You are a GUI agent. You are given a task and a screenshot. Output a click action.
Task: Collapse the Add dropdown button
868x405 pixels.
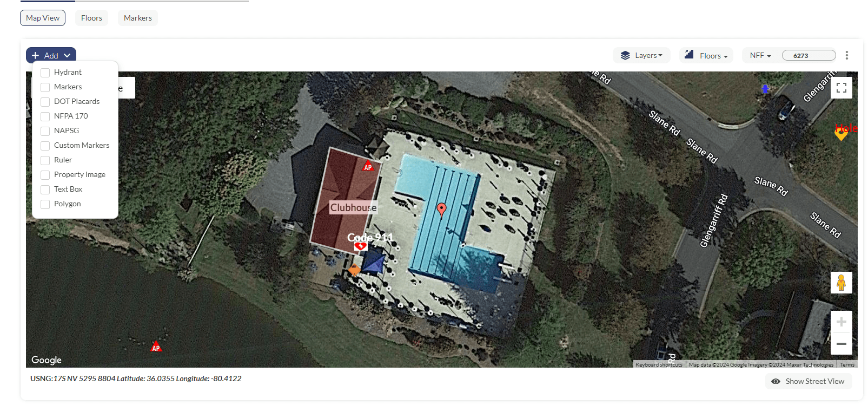tap(51, 55)
